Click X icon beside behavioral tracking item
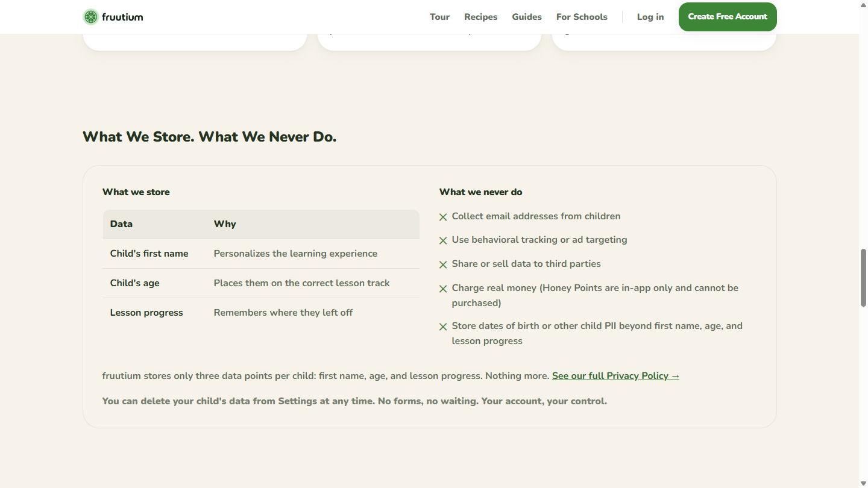The height and width of the screenshot is (488, 868). click(443, 240)
